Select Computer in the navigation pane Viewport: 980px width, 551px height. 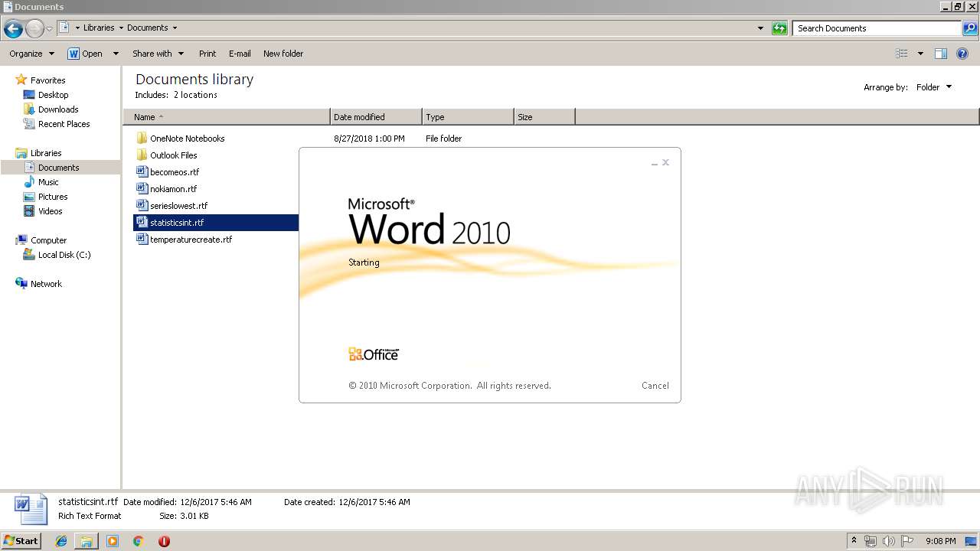point(48,240)
